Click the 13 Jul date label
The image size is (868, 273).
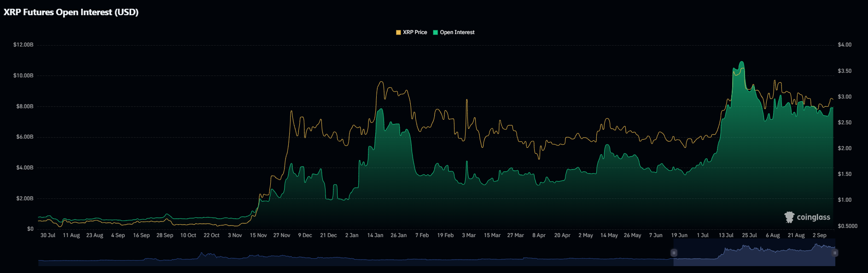(x=726, y=235)
